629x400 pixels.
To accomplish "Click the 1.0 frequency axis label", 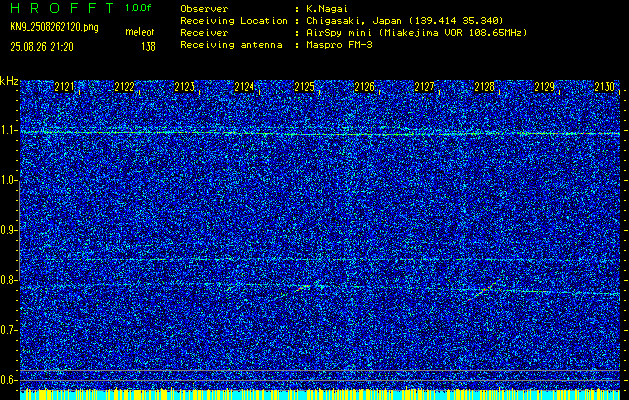I will 7,181.
